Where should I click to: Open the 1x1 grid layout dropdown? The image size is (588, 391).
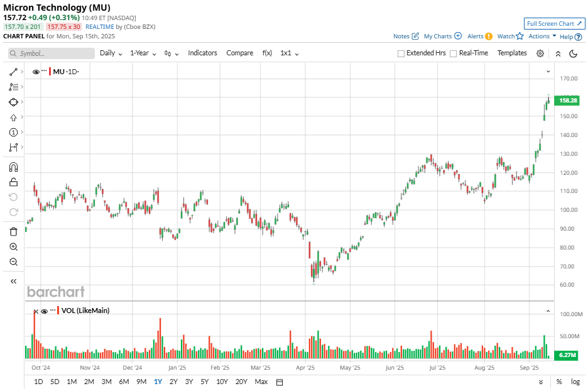290,53
